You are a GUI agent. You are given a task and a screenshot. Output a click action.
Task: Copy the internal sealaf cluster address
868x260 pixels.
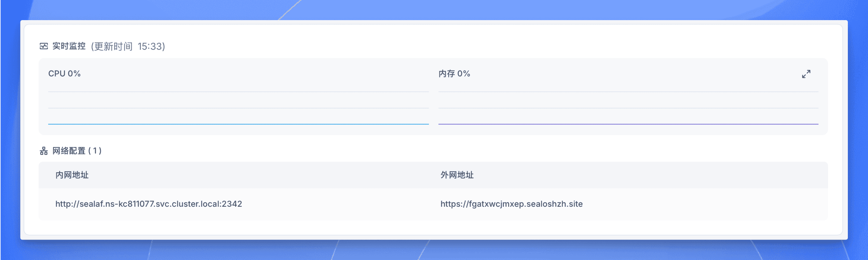[x=149, y=204]
